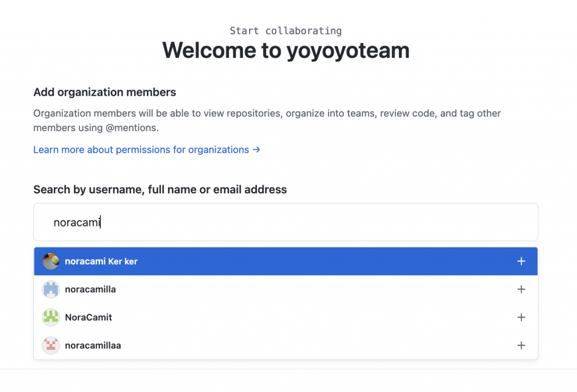
Task: Open Learn more about permissions for organizations
Action: coord(141,150)
